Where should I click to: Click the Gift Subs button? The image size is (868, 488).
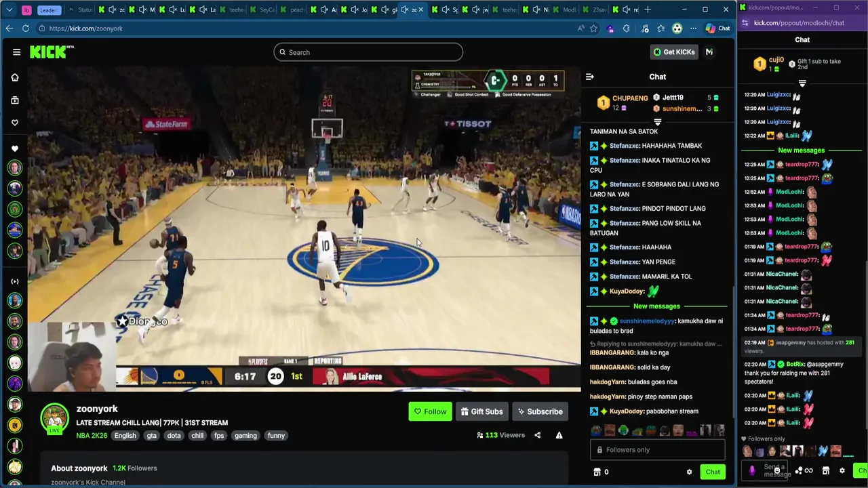(x=481, y=411)
